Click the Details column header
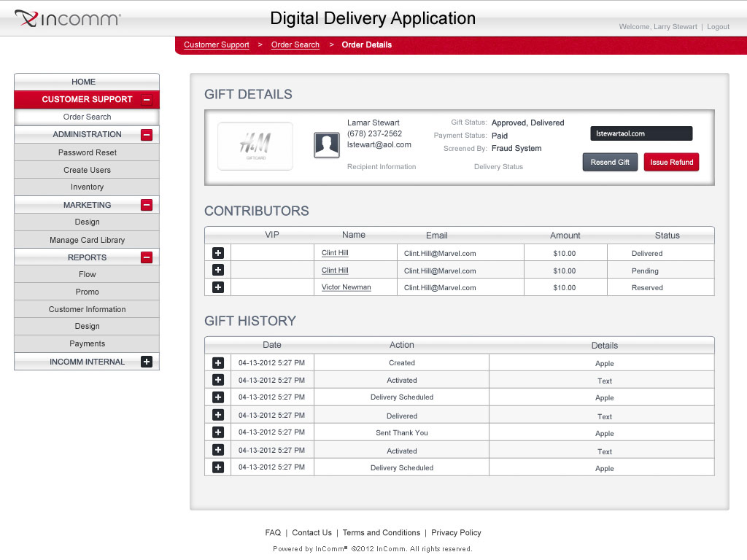 pos(605,345)
